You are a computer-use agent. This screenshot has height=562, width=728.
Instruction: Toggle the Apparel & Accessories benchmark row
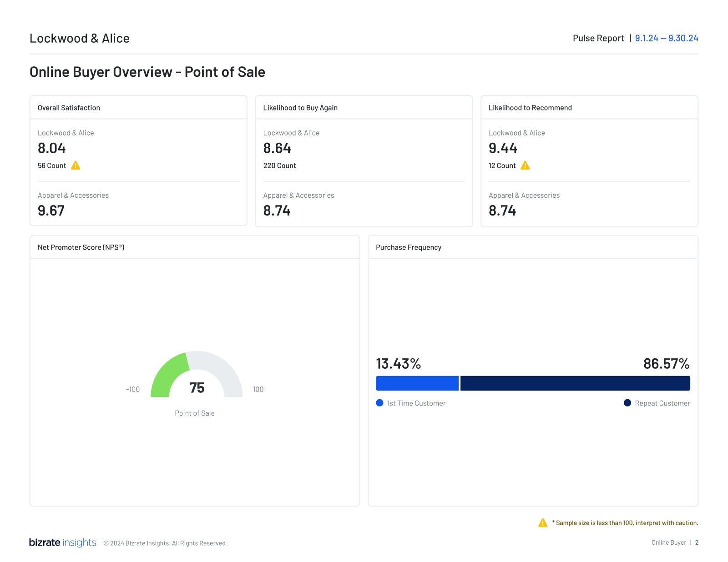tap(73, 195)
